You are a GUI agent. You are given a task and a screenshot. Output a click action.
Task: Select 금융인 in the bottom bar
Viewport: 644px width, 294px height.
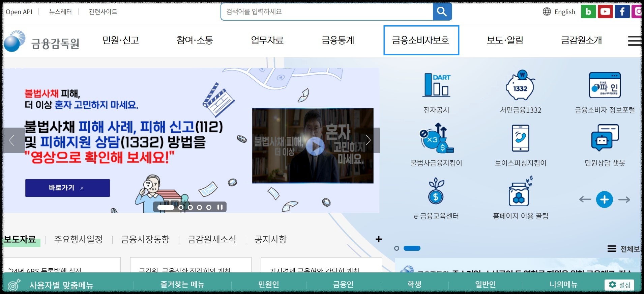coord(343,285)
